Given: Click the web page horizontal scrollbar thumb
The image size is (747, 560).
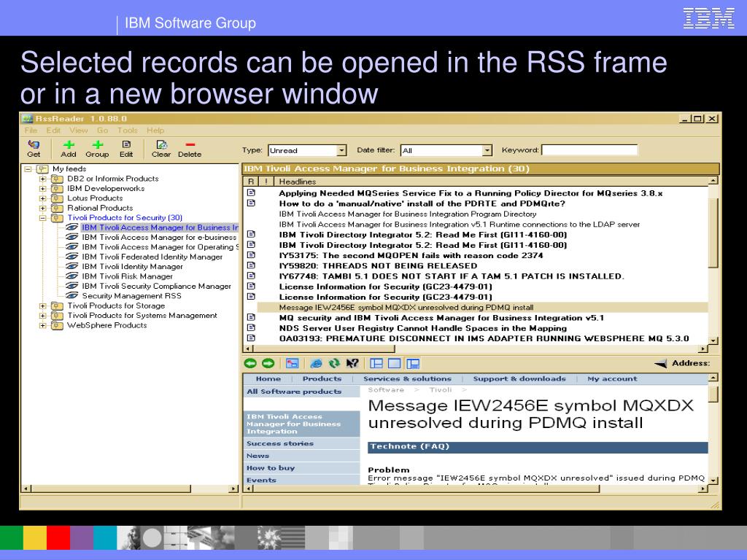Looking at the screenshot, I should pos(426,489).
